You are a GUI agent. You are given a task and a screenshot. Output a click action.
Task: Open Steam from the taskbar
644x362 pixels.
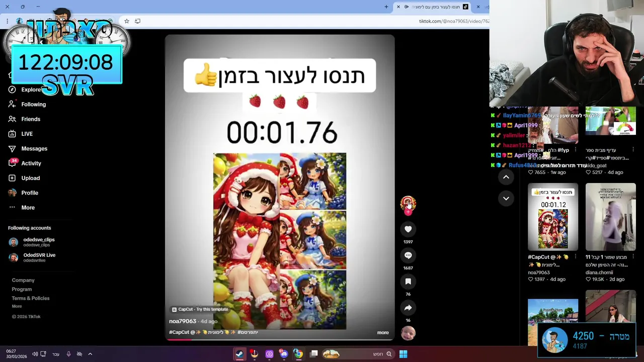239,354
